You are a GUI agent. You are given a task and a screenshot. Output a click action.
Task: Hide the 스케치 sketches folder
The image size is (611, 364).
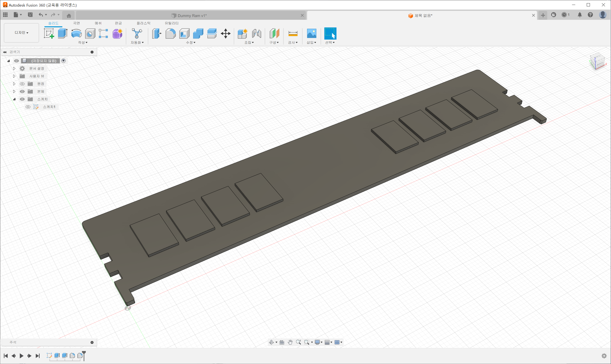(22, 99)
